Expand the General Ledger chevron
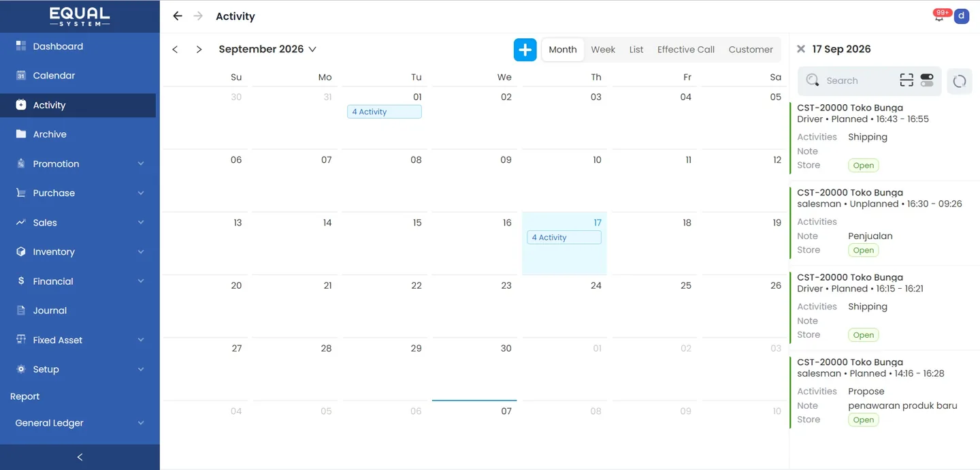 [141, 423]
